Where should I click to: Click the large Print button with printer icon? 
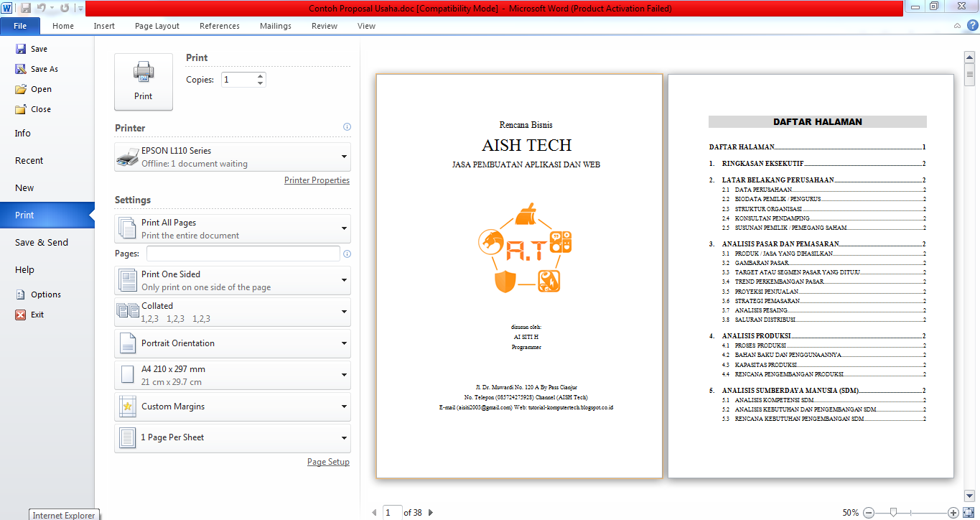(x=144, y=81)
